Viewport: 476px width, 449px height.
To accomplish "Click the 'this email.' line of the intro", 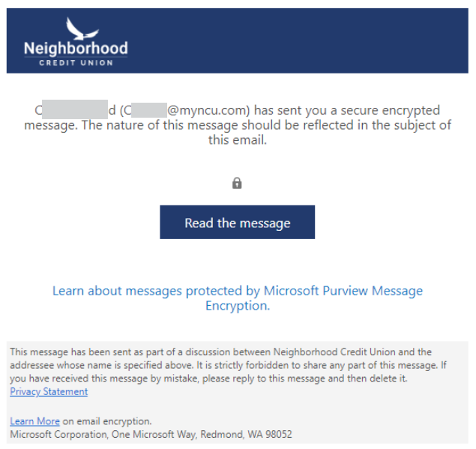I will pos(238,140).
